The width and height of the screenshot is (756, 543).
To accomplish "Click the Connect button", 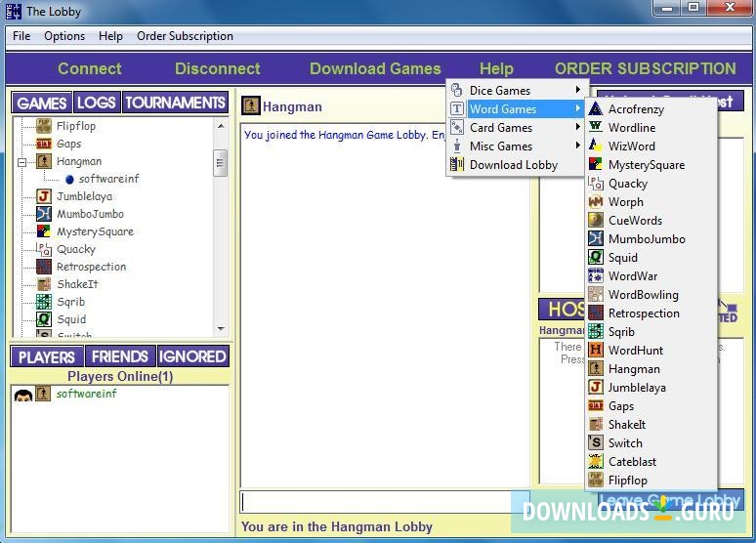I will pyautogui.click(x=90, y=68).
